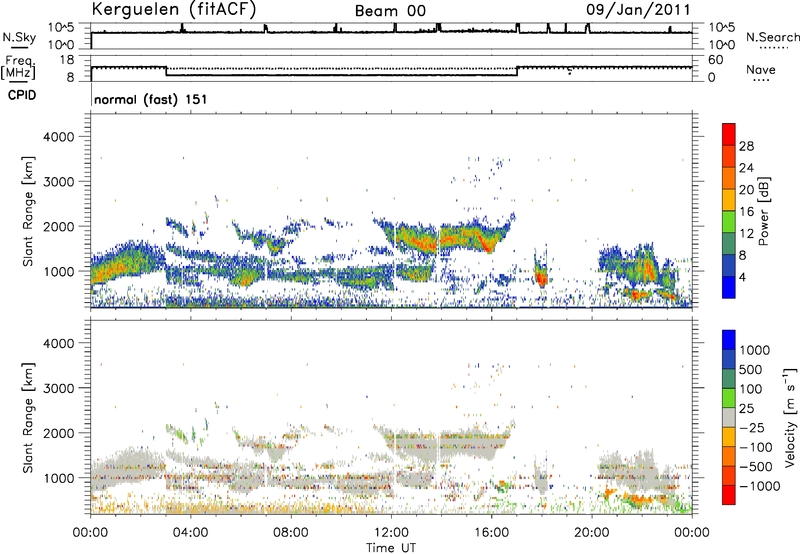
Task: Click the velocity panel 'Slant Range [km]' label
Action: pyautogui.click(x=28, y=417)
